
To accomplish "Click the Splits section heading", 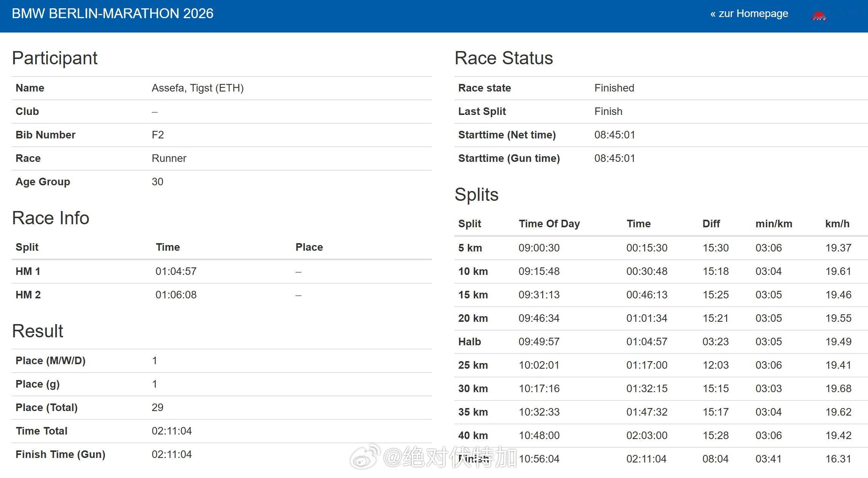I will 476,195.
